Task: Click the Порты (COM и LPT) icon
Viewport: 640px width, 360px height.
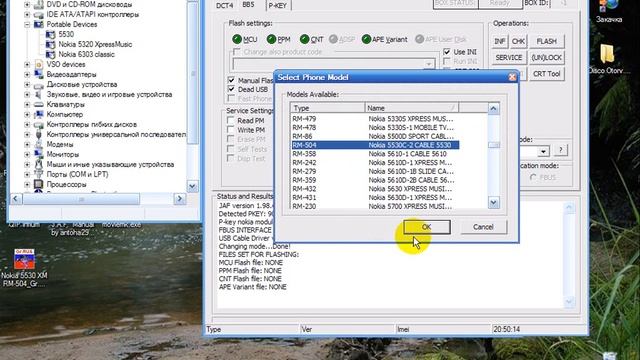Action: [x=39, y=174]
